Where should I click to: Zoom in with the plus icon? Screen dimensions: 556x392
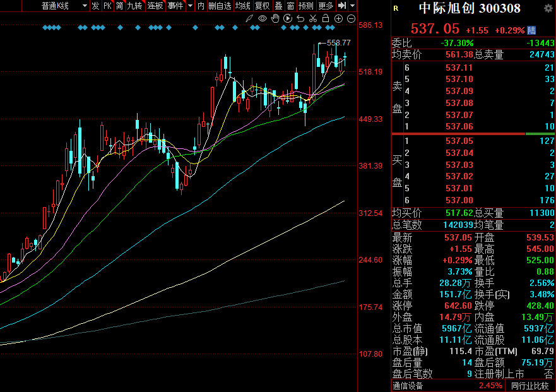pyautogui.click(x=338, y=18)
